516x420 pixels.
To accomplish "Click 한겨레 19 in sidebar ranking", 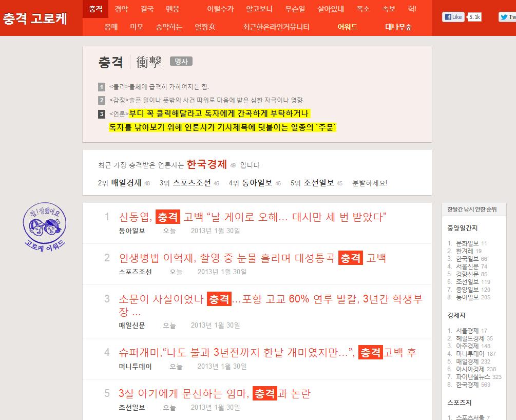I will point(469,251).
